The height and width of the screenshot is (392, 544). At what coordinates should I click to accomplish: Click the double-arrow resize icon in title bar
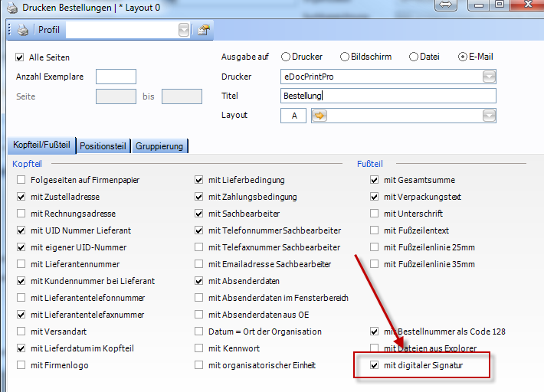click(446, 6)
